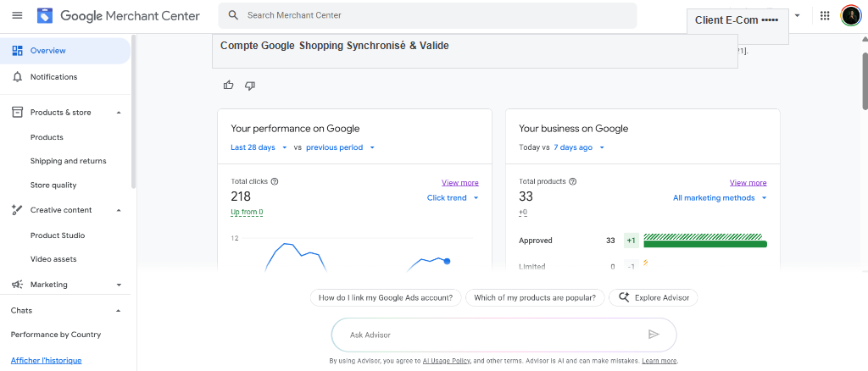Screen dimensions: 868x371
Task: Click the thumbs down feedback icon
Action: (x=250, y=86)
